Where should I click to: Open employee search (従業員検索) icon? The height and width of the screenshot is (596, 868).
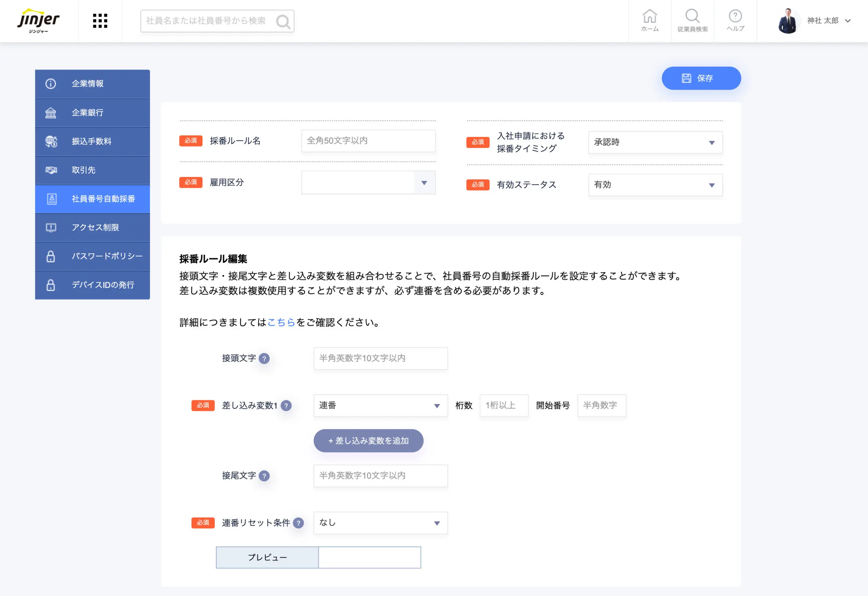[692, 21]
